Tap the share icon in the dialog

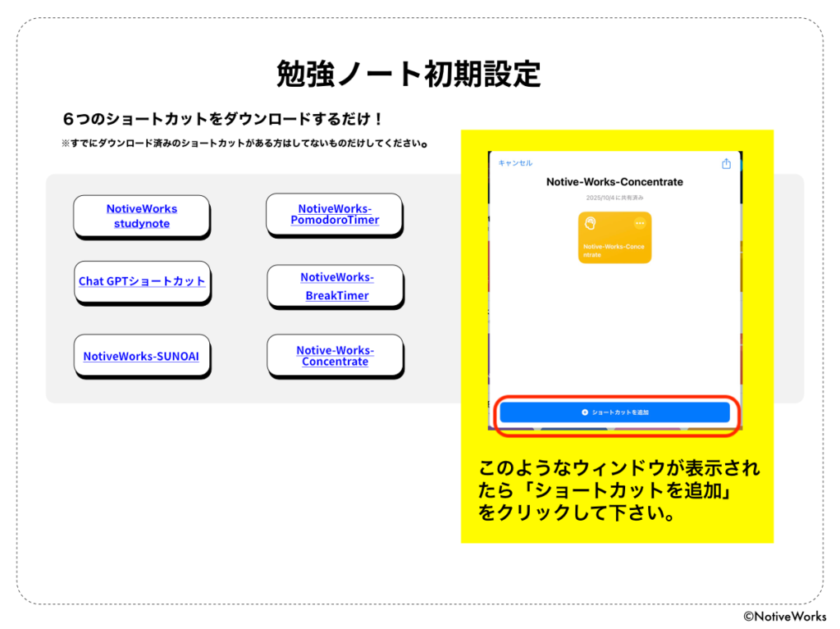[726, 164]
